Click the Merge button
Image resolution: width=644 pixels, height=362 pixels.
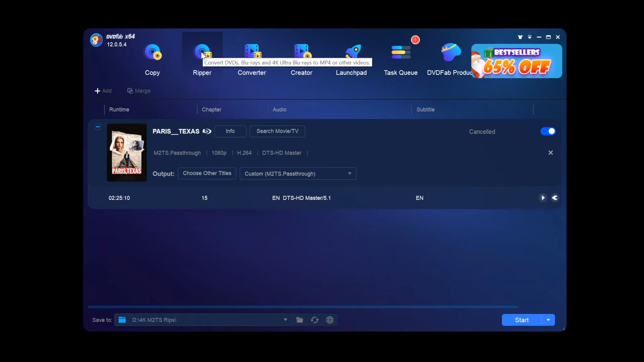(139, 91)
